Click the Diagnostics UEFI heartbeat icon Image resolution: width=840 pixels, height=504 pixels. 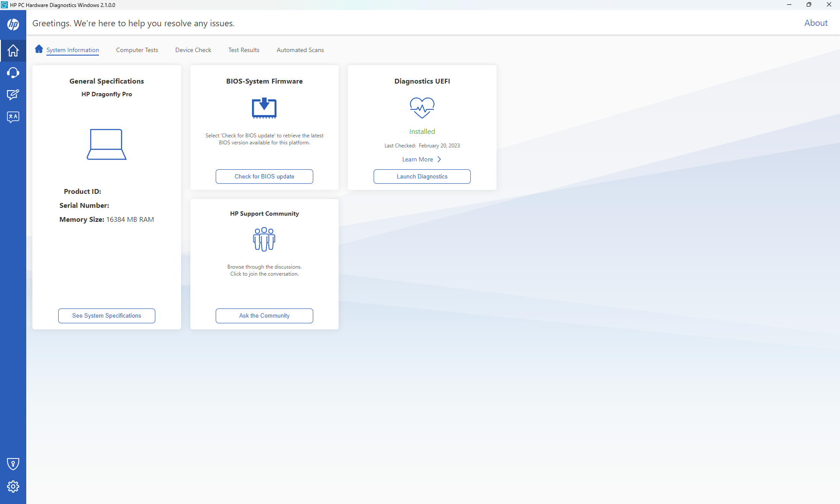[x=422, y=108]
